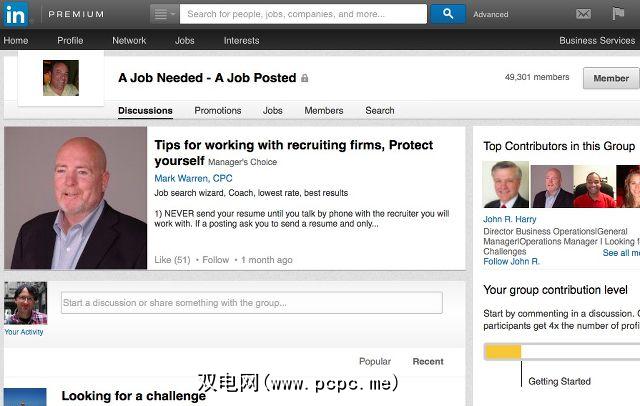This screenshot has width=640, height=406.
Task: Click the Advanced search link
Action: 490,15
